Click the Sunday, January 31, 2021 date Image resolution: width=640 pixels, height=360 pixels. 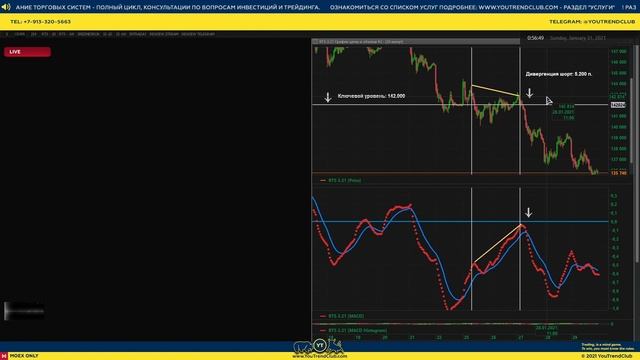578,38
